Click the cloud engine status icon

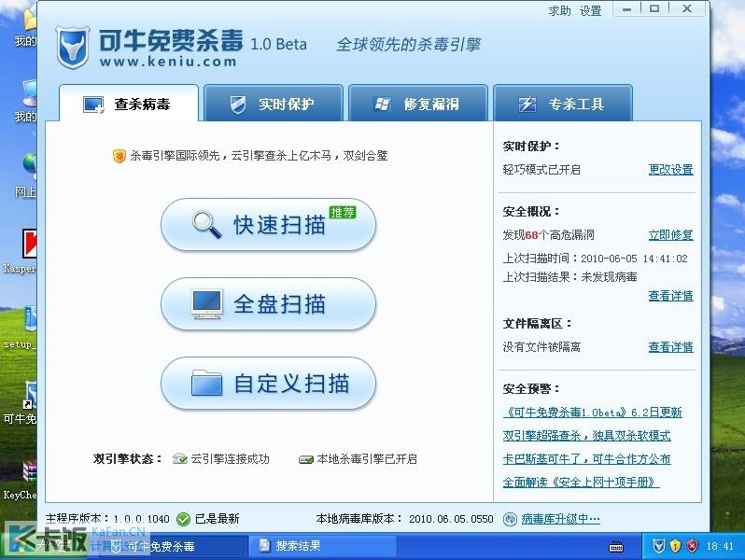[179, 459]
